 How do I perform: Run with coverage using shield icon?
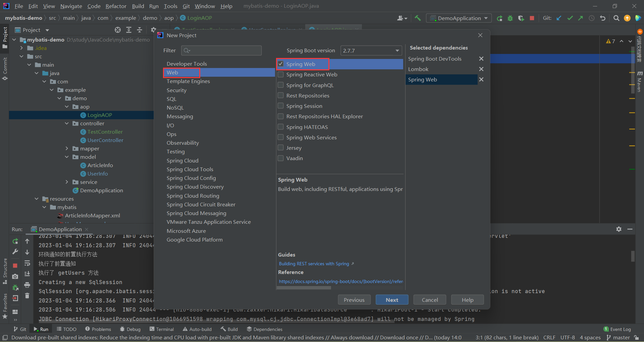[521, 18]
